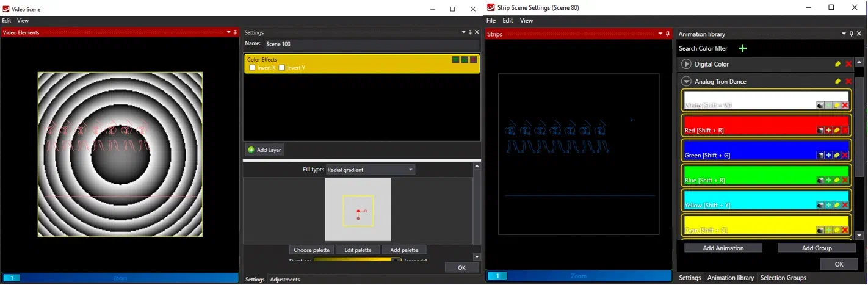The image size is (868, 285).
Task: Click cube icon on Cyan animation
Action: (x=820, y=230)
